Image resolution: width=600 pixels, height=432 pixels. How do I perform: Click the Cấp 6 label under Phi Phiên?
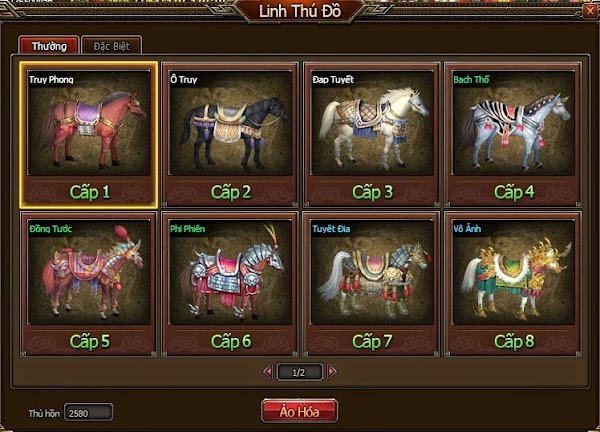[231, 341]
